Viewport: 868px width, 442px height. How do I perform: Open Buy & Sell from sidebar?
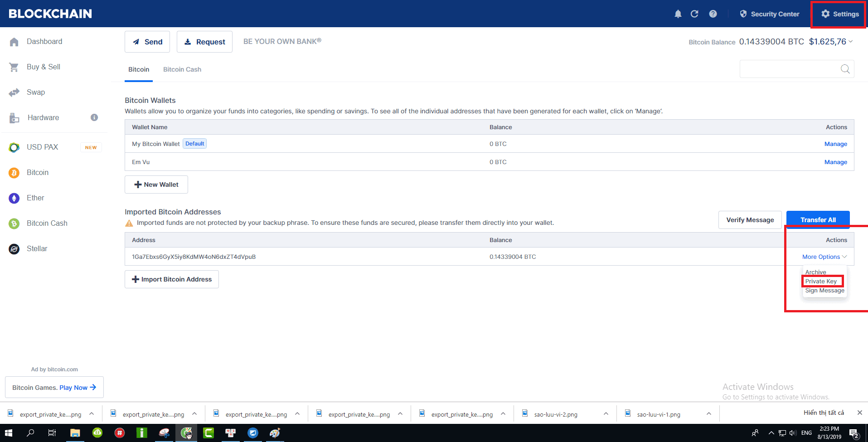tap(44, 67)
